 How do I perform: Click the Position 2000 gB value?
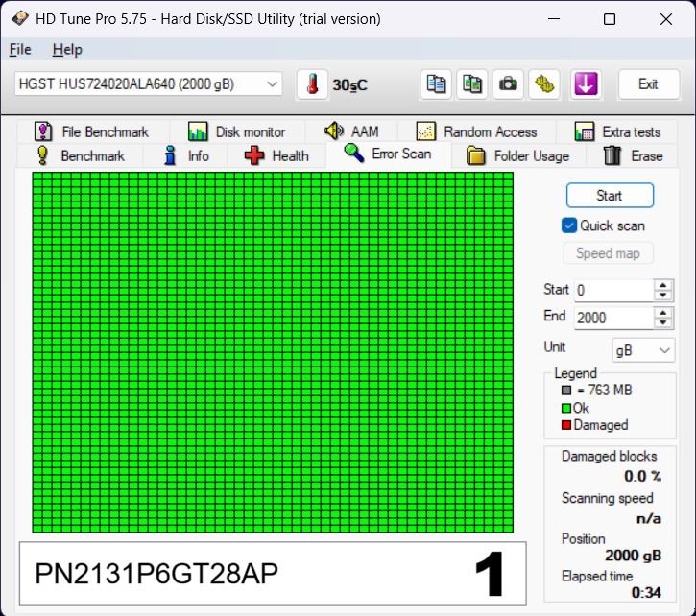633,556
